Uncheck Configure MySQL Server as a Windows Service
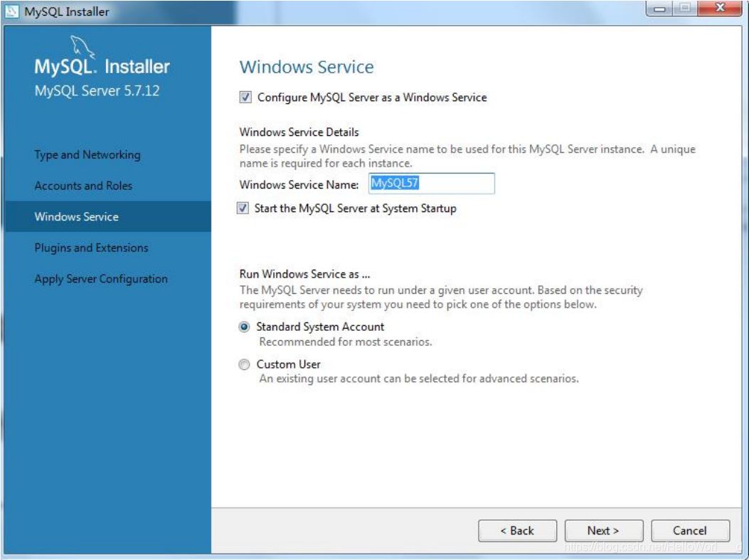The width and height of the screenshot is (749, 560). 245,97
